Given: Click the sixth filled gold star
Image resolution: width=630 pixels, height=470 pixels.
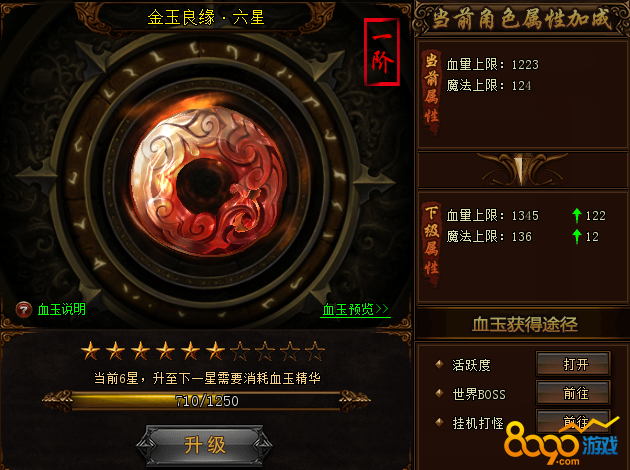Looking at the screenshot, I should point(215,351).
